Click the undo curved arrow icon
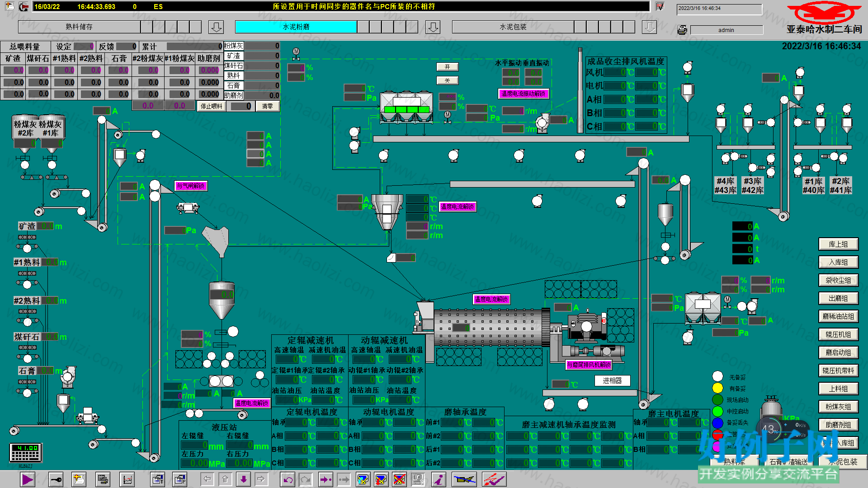Screen dimensions: 868x488 (288, 479)
